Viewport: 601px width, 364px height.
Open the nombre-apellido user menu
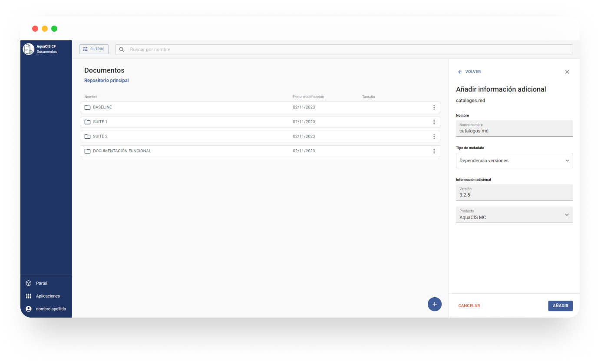[46, 309]
